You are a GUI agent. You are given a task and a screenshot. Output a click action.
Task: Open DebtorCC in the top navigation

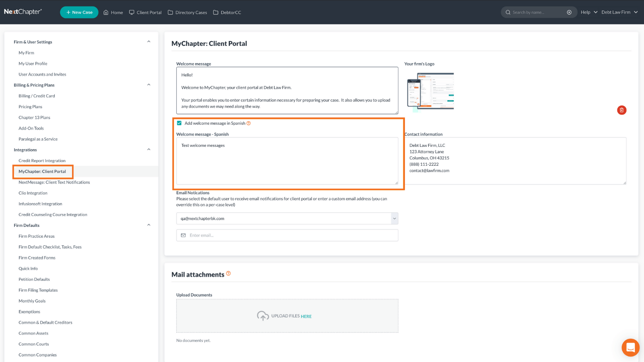[x=227, y=12]
